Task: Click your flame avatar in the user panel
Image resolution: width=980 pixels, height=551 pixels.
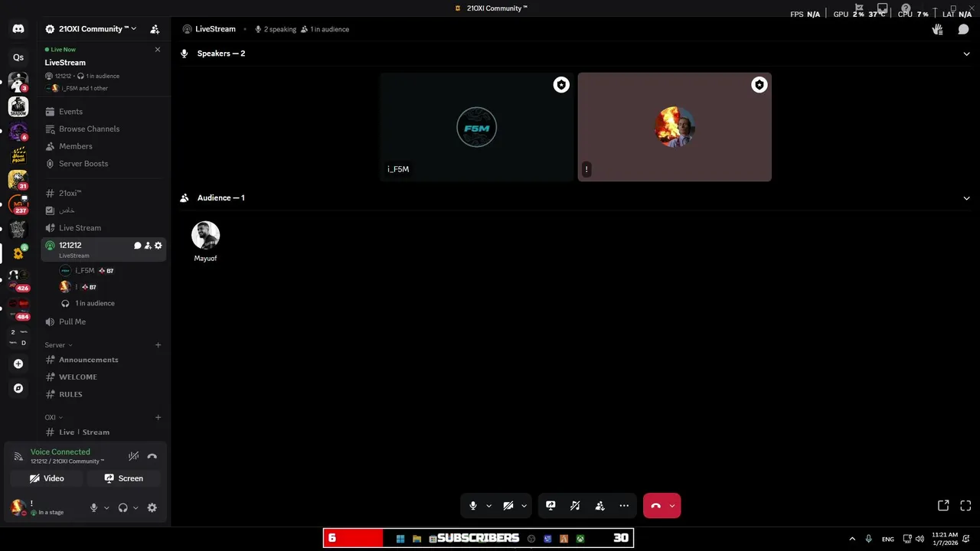Action: 18,507
